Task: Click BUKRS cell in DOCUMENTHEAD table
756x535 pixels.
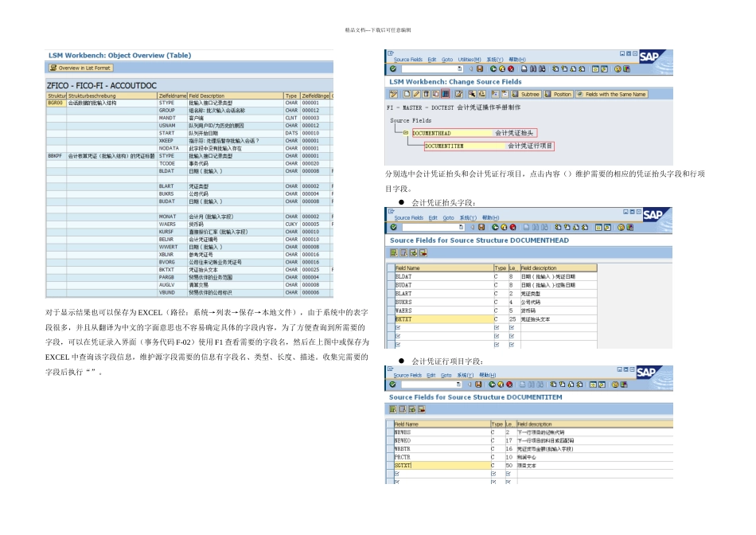Action: click(443, 302)
